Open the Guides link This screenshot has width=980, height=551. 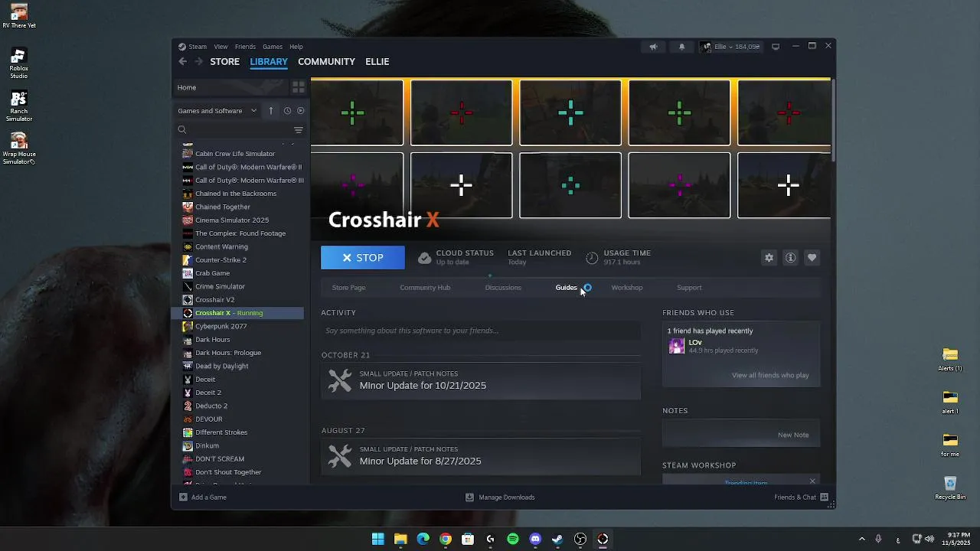(566, 288)
